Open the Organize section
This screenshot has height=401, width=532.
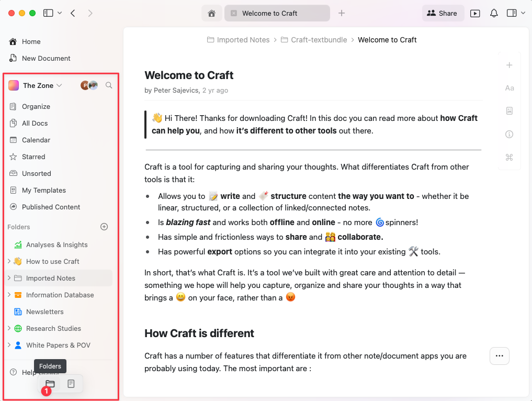click(35, 106)
